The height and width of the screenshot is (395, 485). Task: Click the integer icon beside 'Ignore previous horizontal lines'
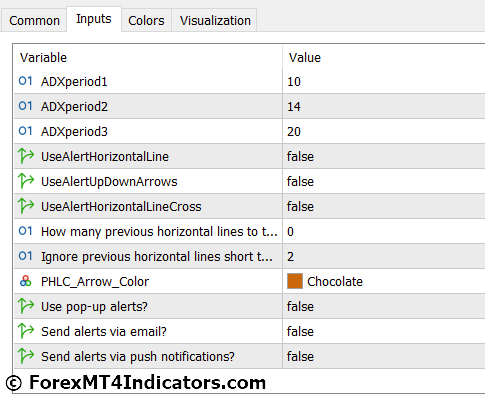click(x=26, y=256)
